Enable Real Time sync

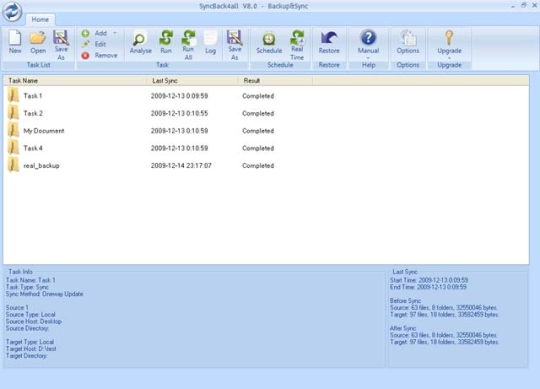pyautogui.click(x=297, y=45)
